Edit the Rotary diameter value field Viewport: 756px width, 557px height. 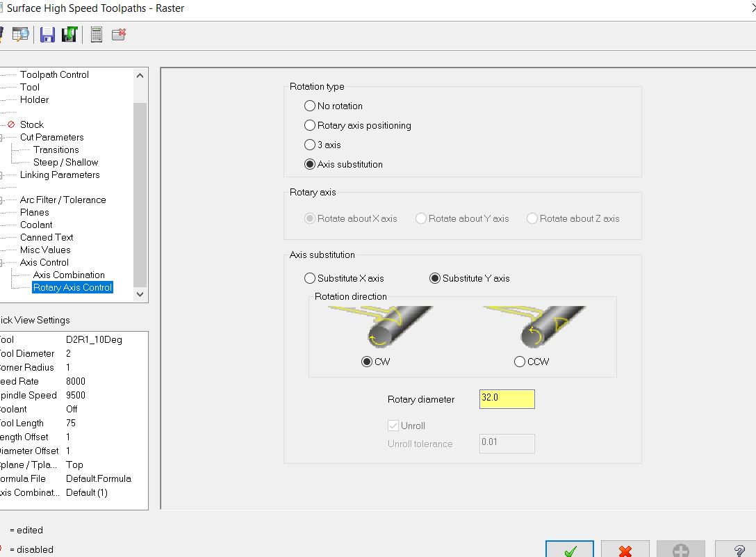(x=507, y=398)
